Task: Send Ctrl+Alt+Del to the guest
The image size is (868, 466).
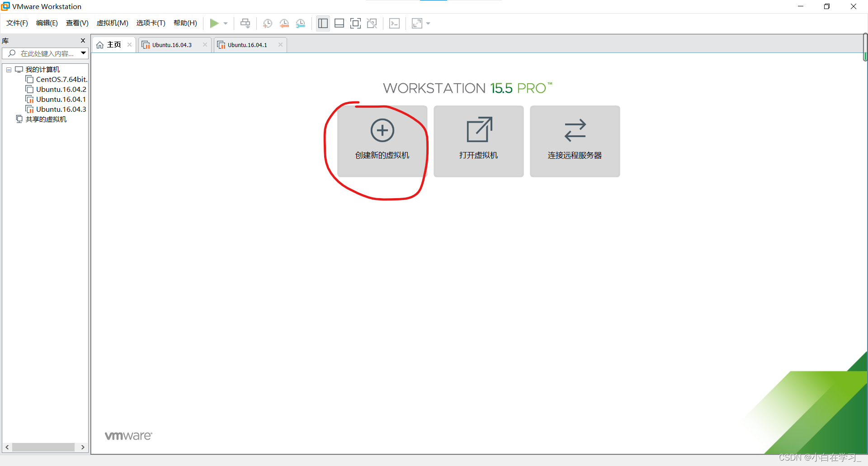Action: pyautogui.click(x=245, y=23)
